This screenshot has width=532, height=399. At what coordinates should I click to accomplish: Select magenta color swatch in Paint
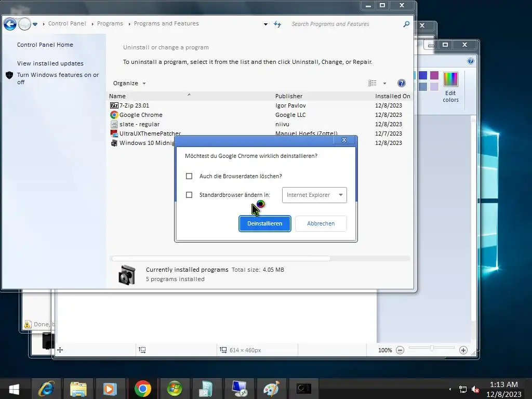[x=434, y=75]
